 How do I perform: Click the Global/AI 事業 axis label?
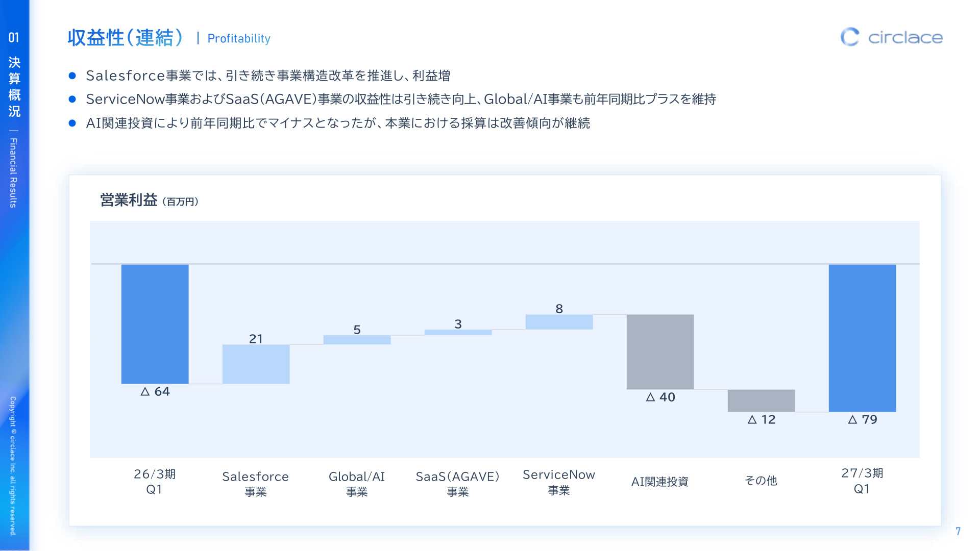coord(357,484)
